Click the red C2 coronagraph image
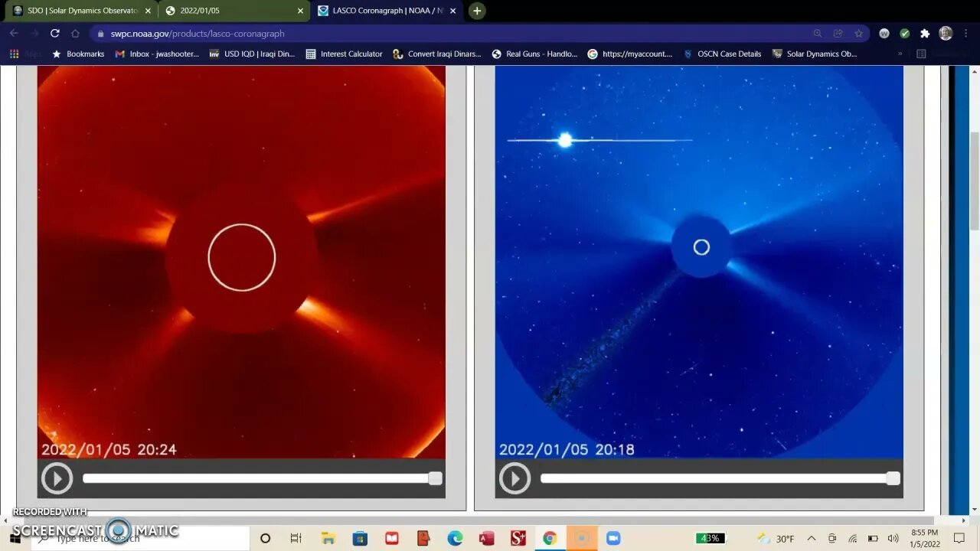The height and width of the screenshot is (551, 980). pyautogui.click(x=241, y=262)
